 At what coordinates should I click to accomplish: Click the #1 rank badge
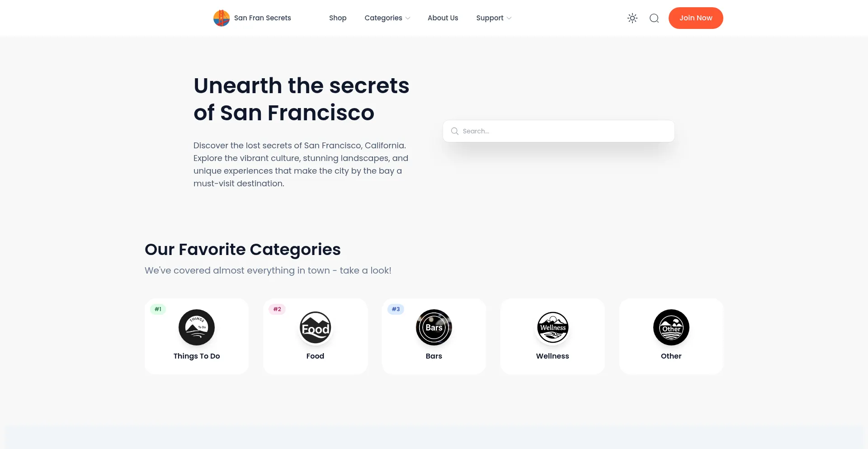click(158, 309)
